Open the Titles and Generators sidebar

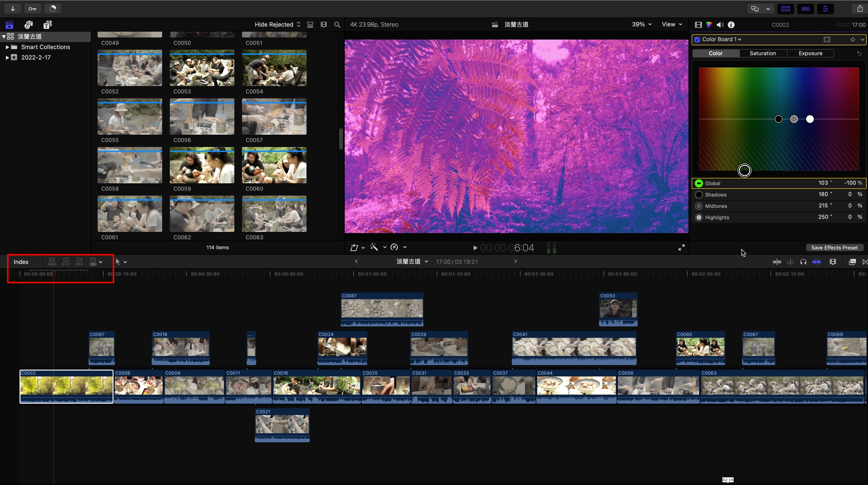coord(47,25)
